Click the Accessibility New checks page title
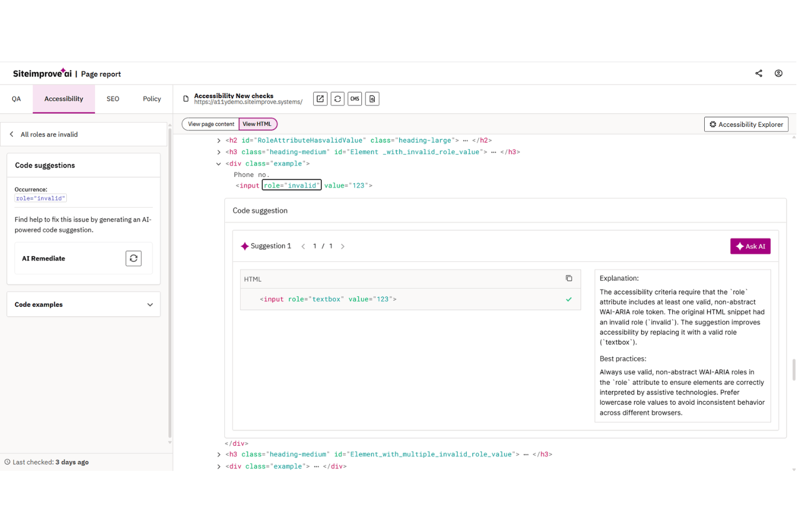The height and width of the screenshot is (532, 798). 233,96
